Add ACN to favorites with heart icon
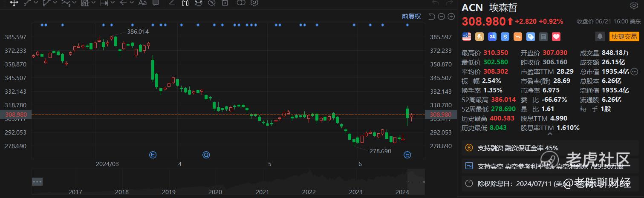 (x=556, y=37)
